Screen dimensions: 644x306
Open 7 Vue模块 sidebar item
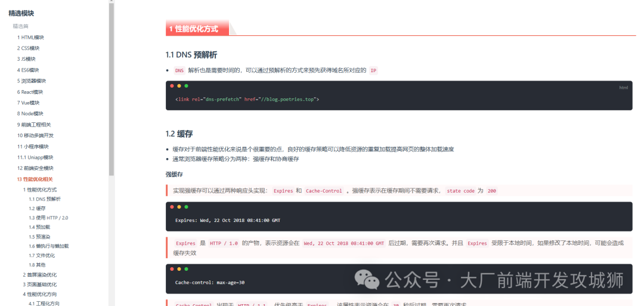29,103
